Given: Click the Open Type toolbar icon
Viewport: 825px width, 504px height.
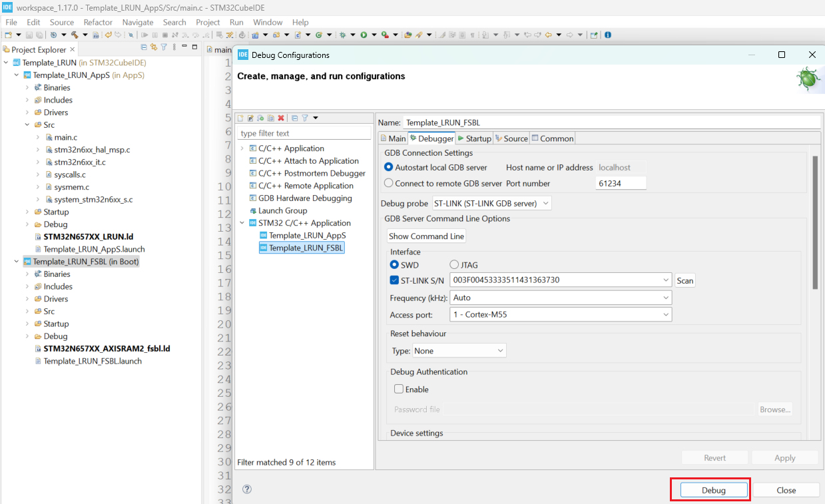Looking at the screenshot, I should pyautogui.click(x=408, y=35).
